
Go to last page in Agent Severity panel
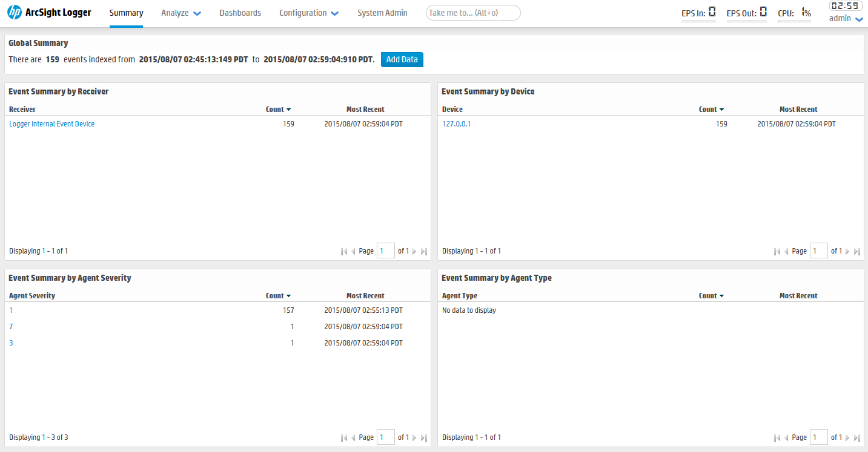pos(424,437)
